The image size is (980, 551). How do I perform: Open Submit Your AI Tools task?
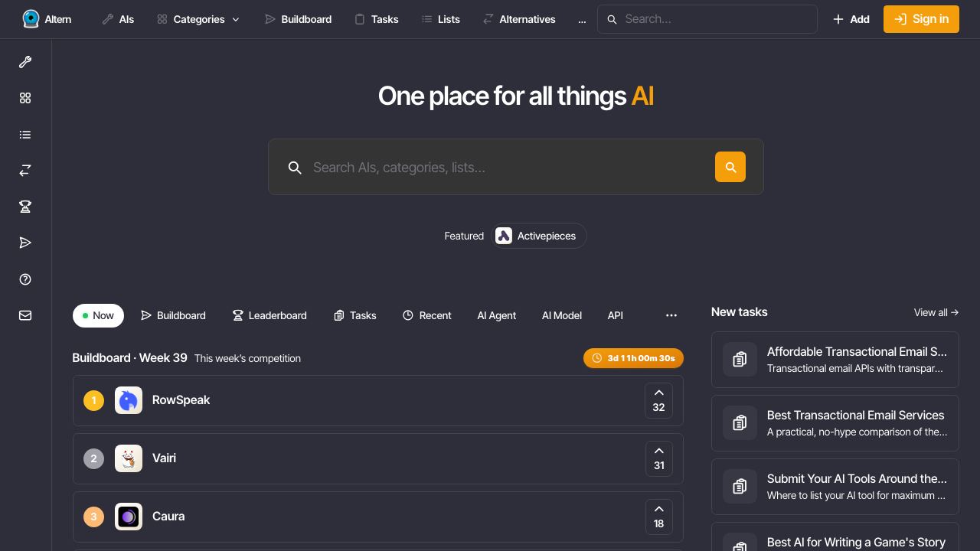coord(835,487)
